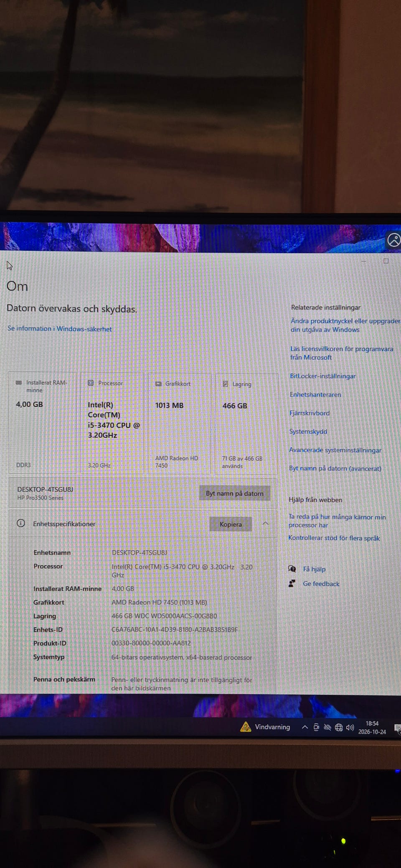The width and height of the screenshot is (401, 868).
Task: Select the 4,00 GB RAM value
Action: [29, 404]
